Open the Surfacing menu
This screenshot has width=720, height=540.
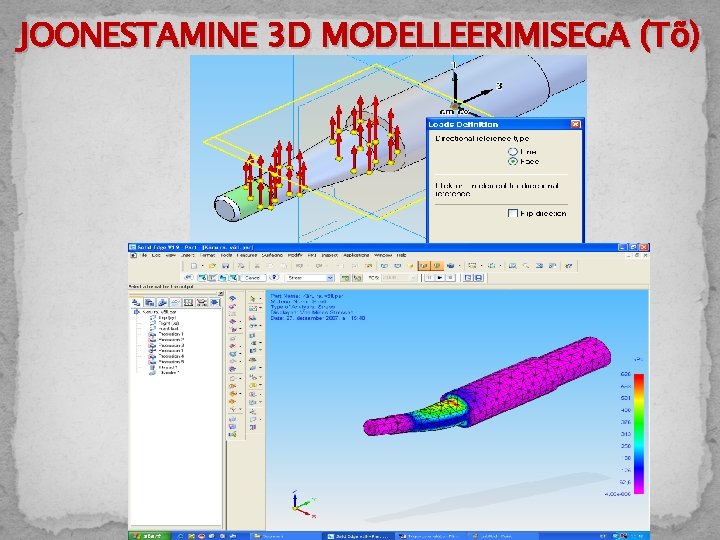tap(272, 255)
